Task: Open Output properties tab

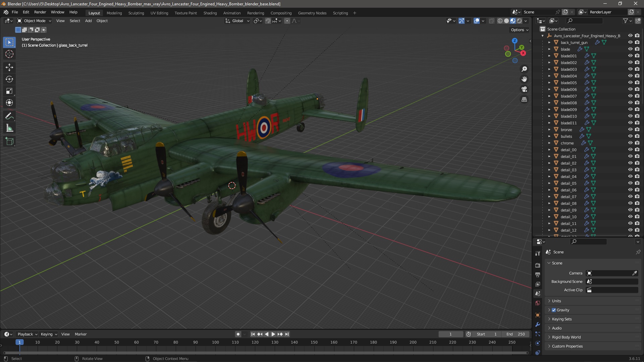Action: click(538, 275)
